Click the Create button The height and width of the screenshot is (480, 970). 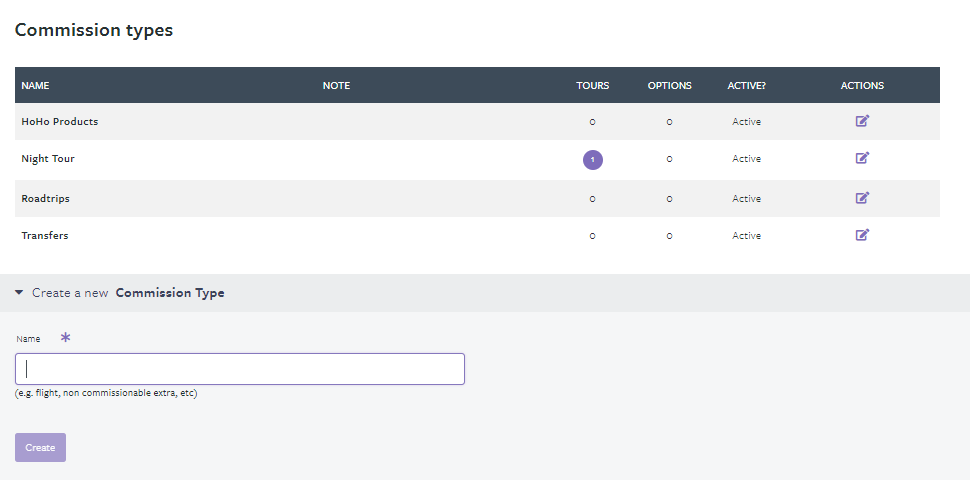pos(40,447)
